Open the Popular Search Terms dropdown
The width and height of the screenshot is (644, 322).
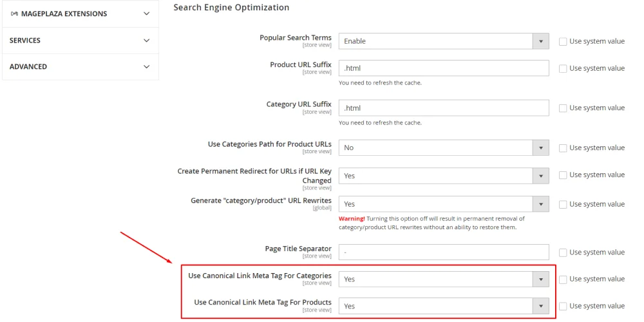coord(444,41)
